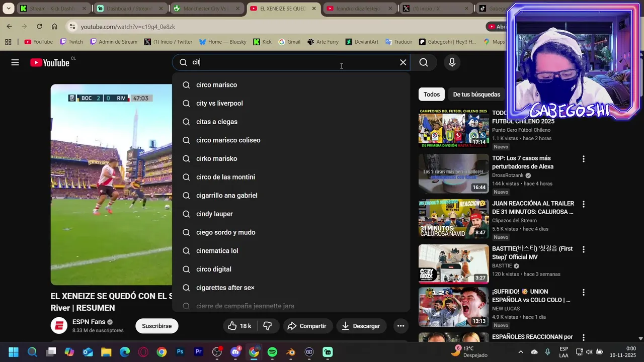Select suggestion 'city vs liverpool'
This screenshot has height=362, width=644.
[x=291, y=103]
